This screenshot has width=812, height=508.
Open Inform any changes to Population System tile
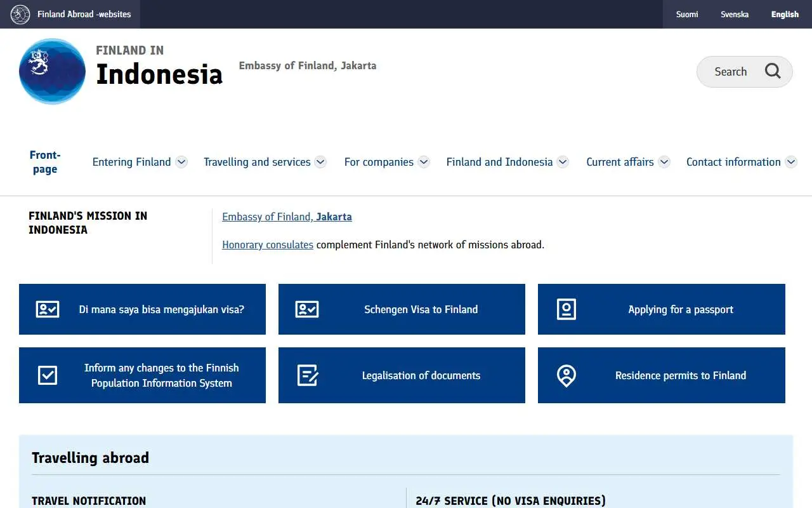tap(142, 375)
